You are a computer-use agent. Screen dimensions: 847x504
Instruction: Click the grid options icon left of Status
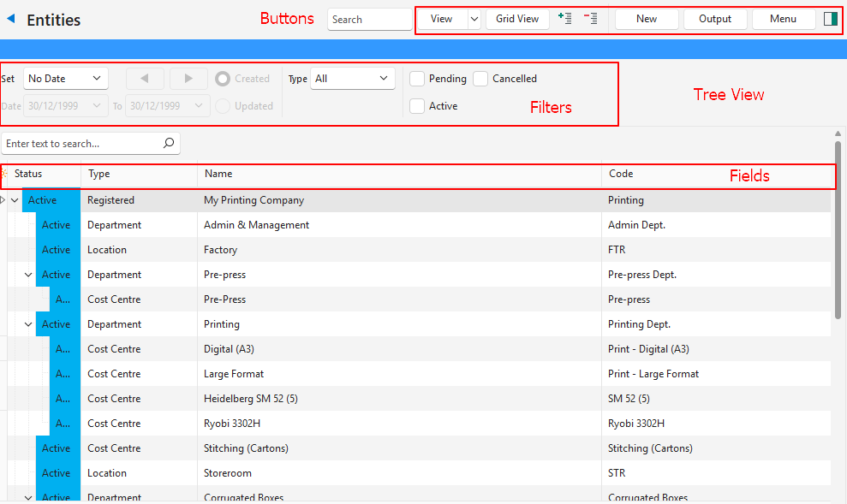(4, 174)
